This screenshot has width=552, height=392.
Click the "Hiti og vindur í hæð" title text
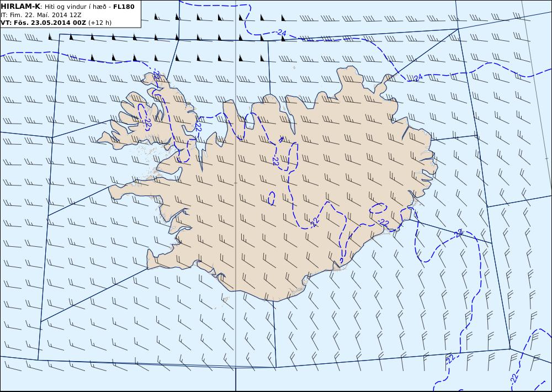75,7
